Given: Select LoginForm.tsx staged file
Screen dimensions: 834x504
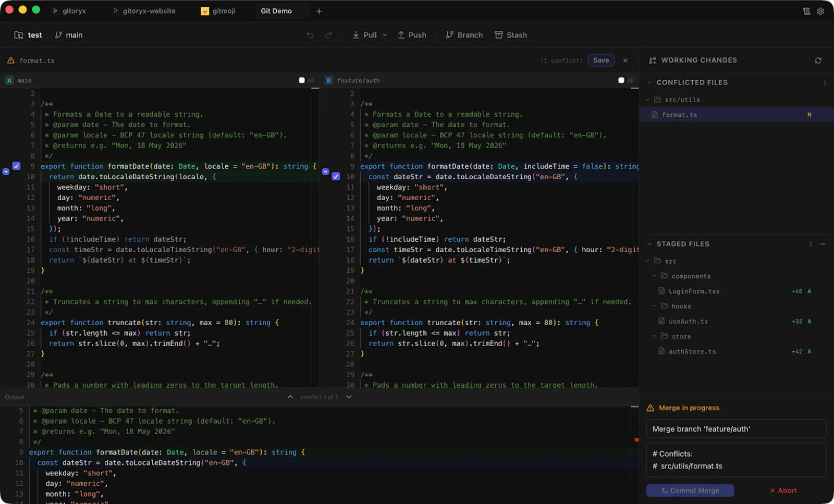Looking at the screenshot, I should (x=737, y=291).
